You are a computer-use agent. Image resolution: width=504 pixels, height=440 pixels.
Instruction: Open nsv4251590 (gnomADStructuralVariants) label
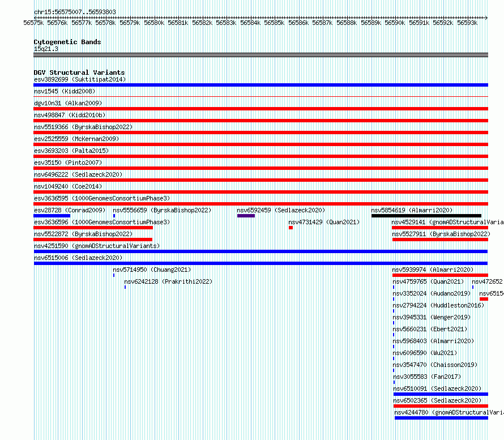click(97, 246)
